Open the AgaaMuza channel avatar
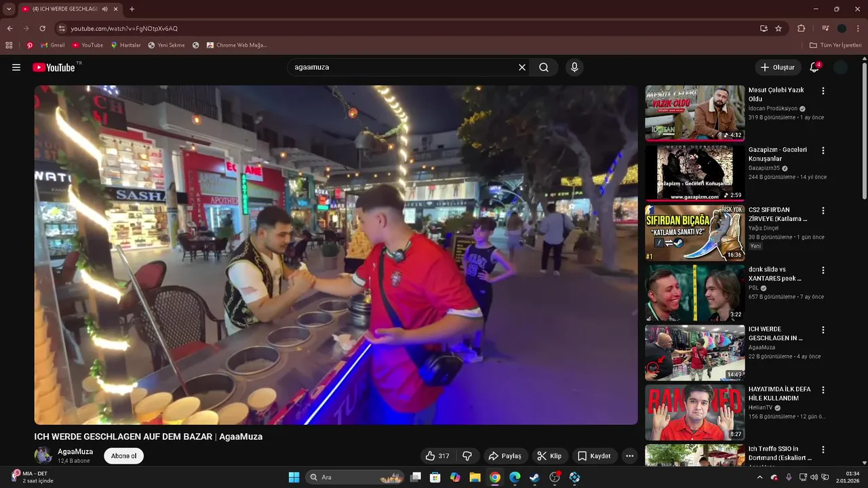The image size is (868, 488). [43, 455]
